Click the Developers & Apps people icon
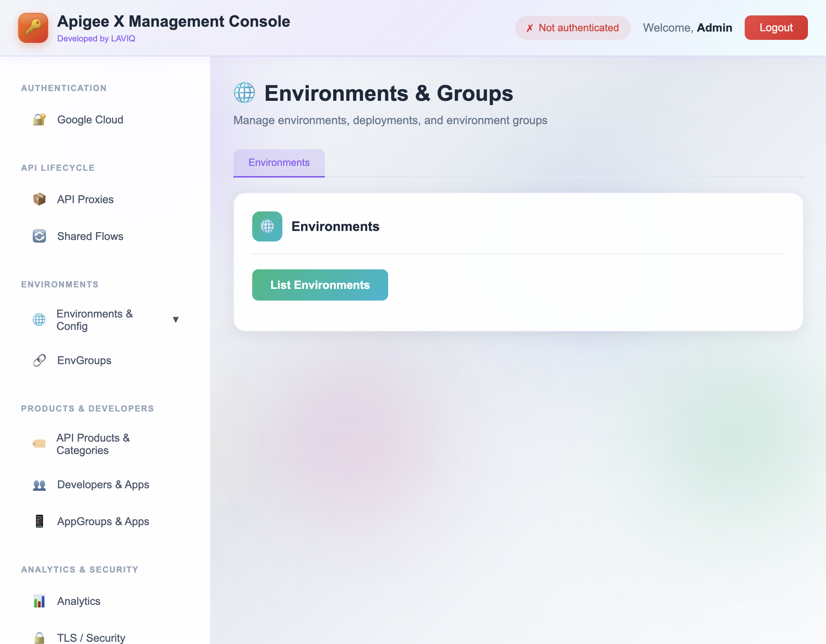This screenshot has height=644, width=826. 39,485
